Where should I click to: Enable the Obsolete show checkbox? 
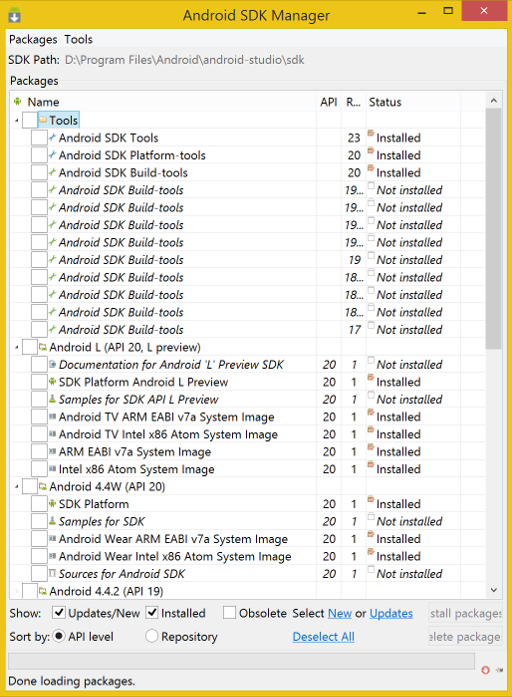(229, 613)
